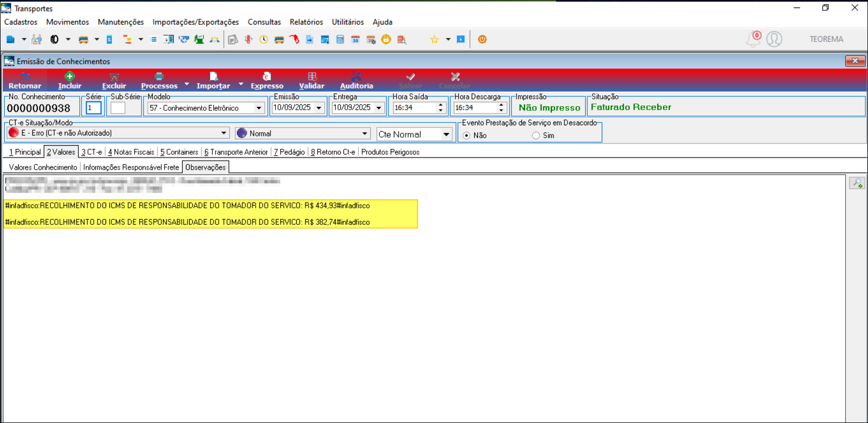This screenshot has height=423, width=868.
Task: Click the Incluir button
Action: 70,81
